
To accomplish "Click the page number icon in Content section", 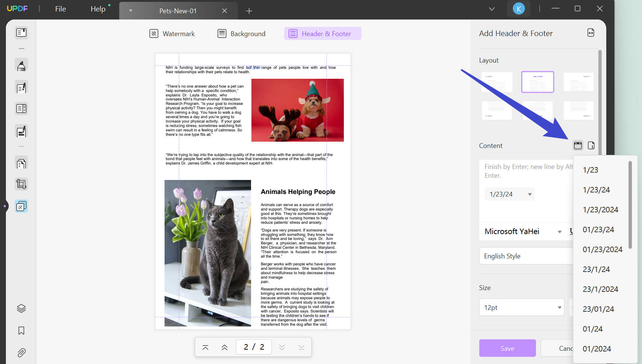I will tap(591, 145).
